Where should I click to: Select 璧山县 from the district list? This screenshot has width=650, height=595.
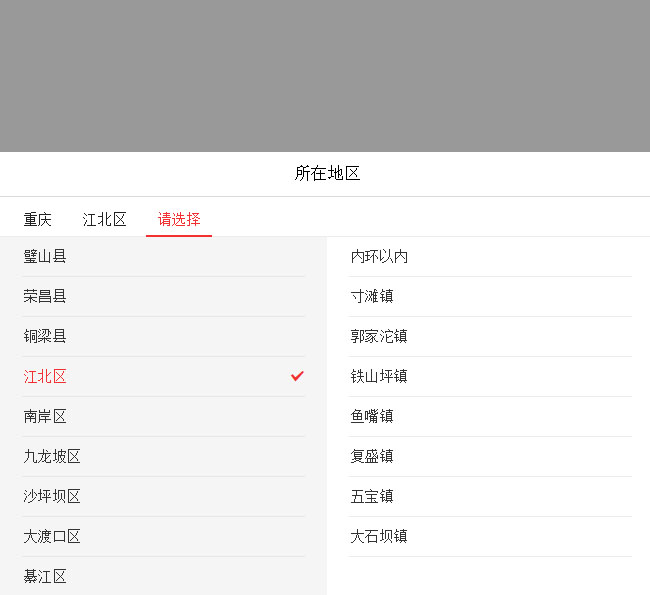46,256
